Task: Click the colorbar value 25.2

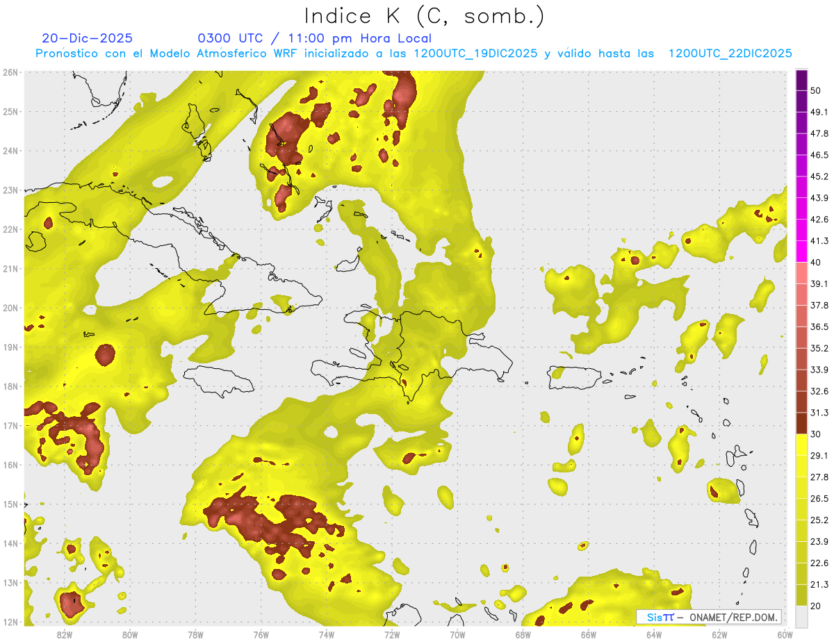Action: click(819, 520)
